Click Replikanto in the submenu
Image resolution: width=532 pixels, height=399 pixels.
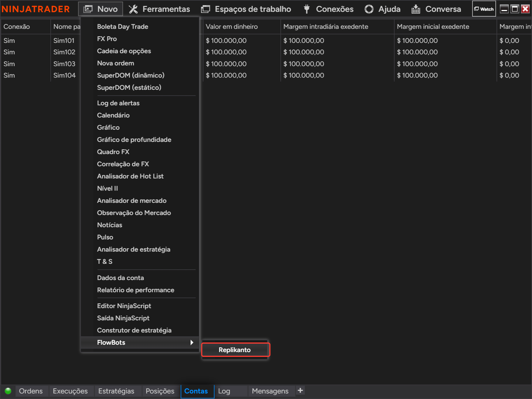tap(235, 350)
